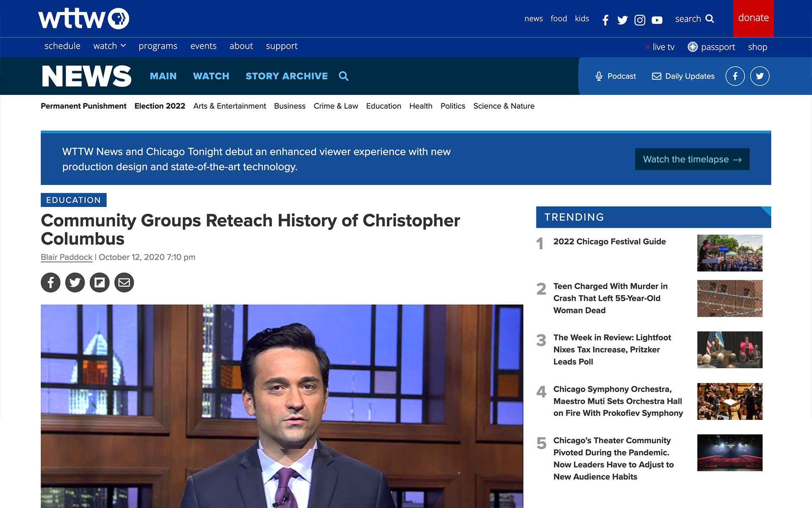812x508 pixels.
Task: Open the programs menu item
Action: click(158, 46)
